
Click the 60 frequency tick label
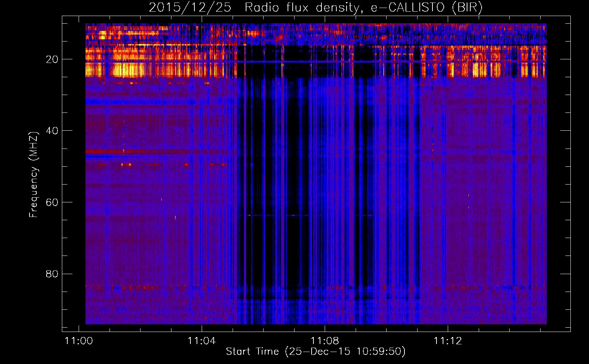point(52,202)
